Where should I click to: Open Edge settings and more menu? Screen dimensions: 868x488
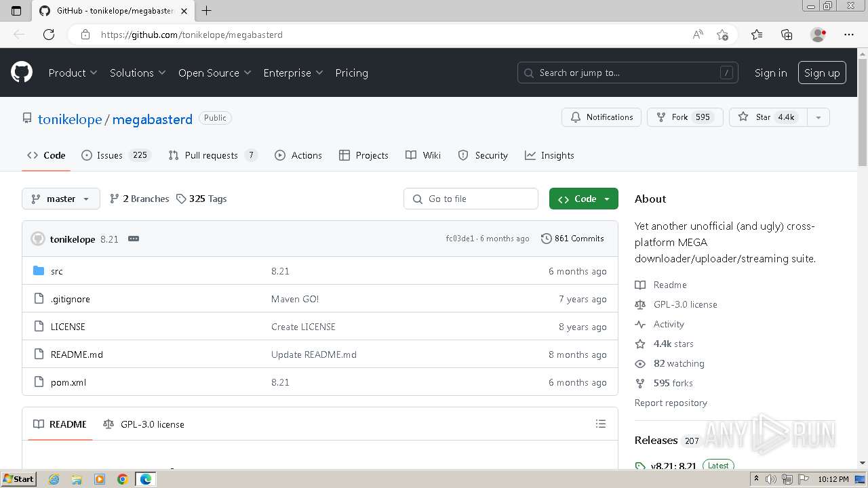point(849,35)
